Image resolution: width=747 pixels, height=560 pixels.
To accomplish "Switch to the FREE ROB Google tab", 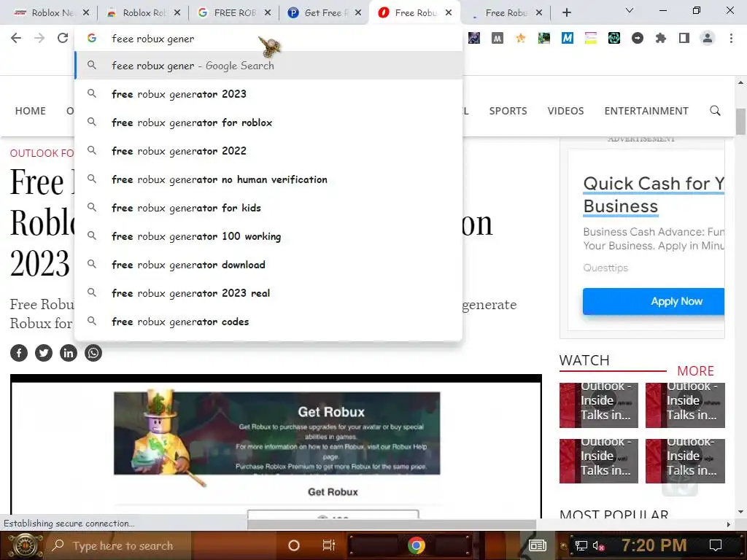I will (233, 13).
